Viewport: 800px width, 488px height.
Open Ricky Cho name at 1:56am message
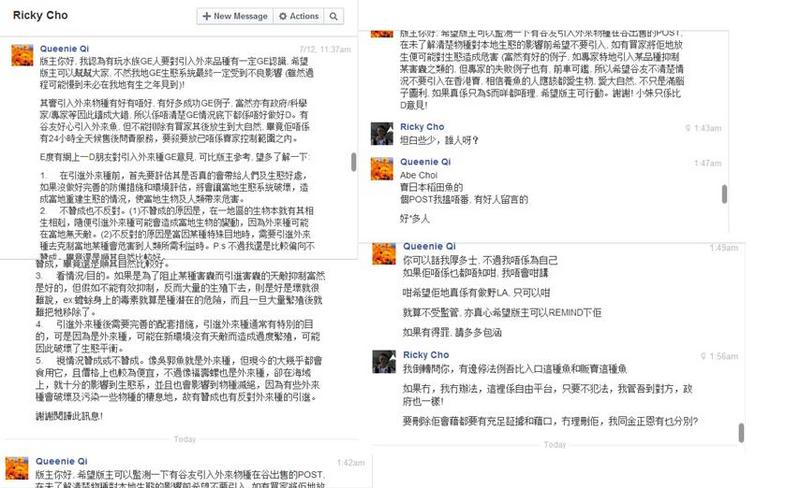coord(426,355)
